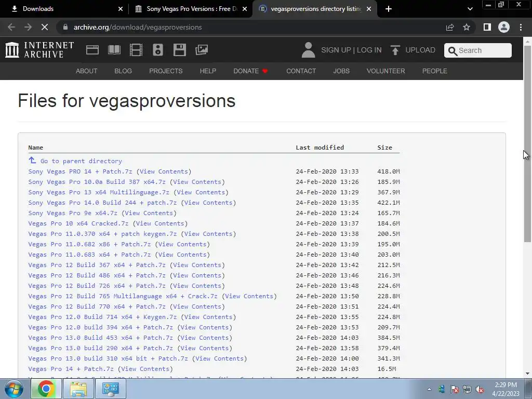Toggle the browser side panel icon

pyautogui.click(x=487, y=27)
